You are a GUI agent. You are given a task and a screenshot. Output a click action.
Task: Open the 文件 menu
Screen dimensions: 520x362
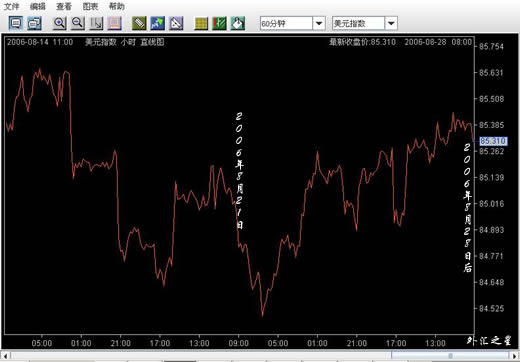coord(11,6)
